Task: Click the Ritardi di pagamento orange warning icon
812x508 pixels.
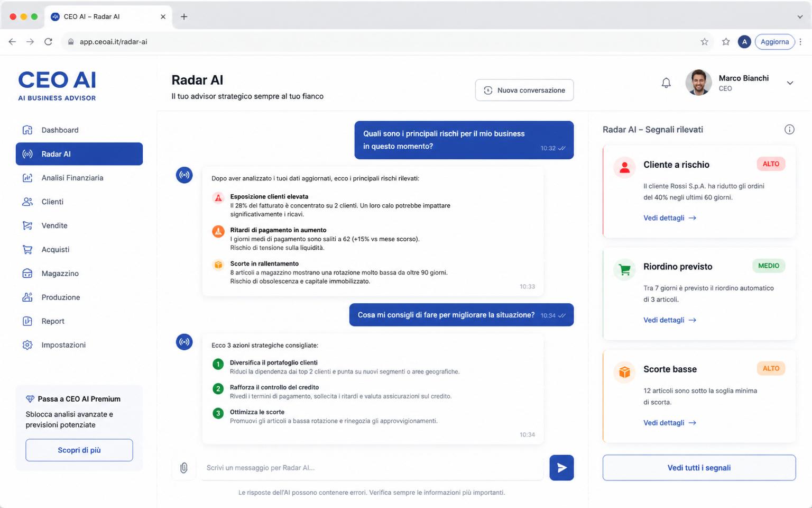Action: pyautogui.click(x=218, y=231)
